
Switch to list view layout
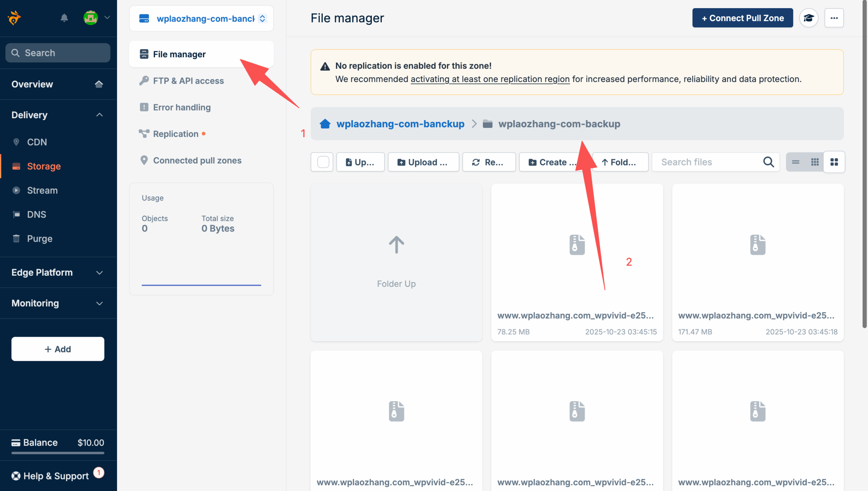click(795, 162)
